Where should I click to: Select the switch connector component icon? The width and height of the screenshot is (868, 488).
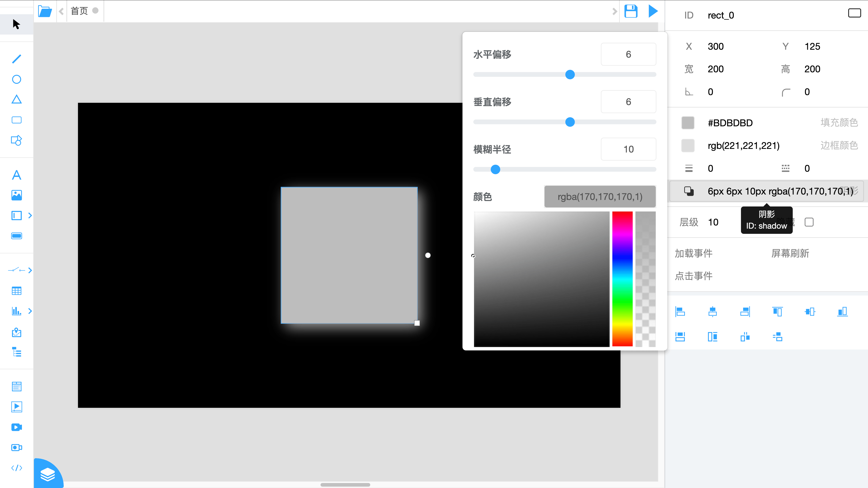tap(17, 270)
